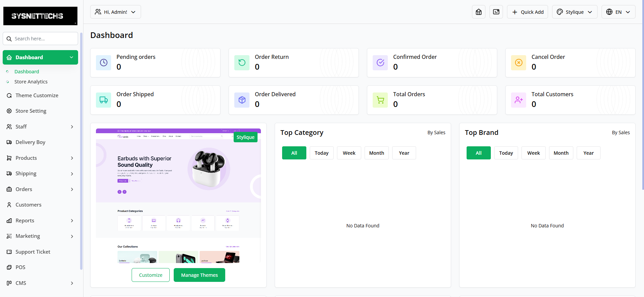This screenshot has height=297, width=644.
Task: Click the Manage Themes button
Action: (x=199, y=275)
